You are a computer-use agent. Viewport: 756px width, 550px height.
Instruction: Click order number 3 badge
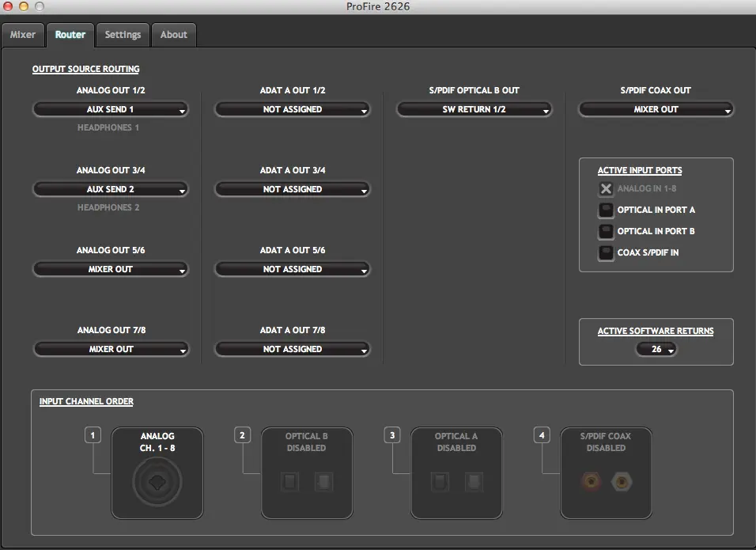(392, 435)
